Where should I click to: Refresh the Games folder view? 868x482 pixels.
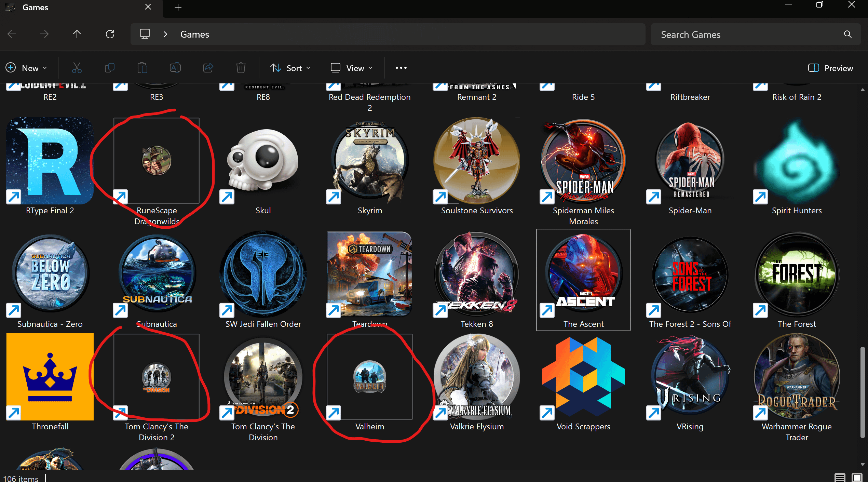110,34
